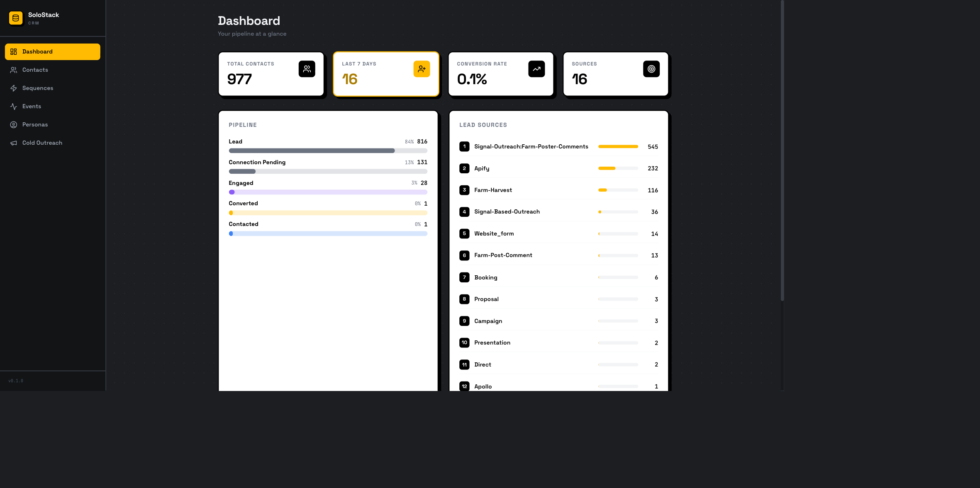The height and width of the screenshot is (488, 980).
Task: Select the add-person icon on Last 7 Days card
Action: tap(422, 69)
